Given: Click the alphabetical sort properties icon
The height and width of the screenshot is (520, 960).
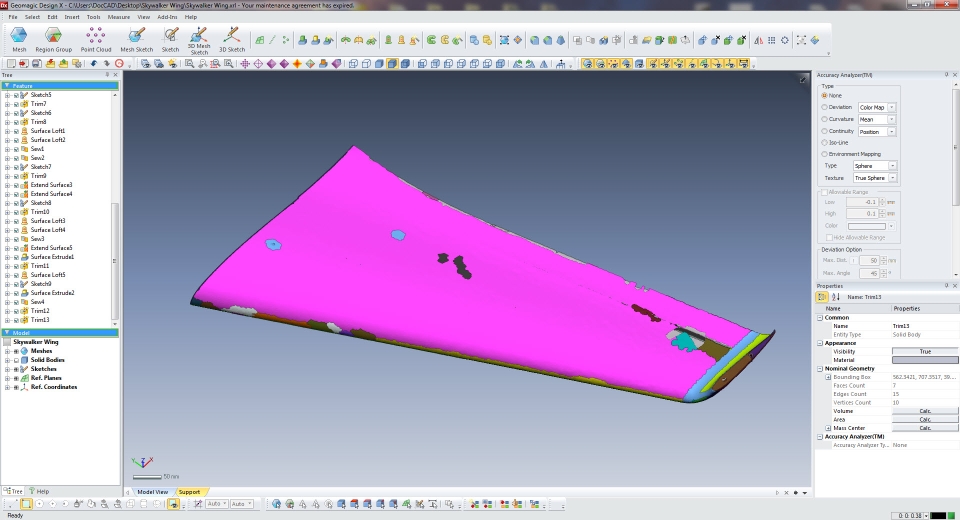Looking at the screenshot, I should [x=836, y=297].
